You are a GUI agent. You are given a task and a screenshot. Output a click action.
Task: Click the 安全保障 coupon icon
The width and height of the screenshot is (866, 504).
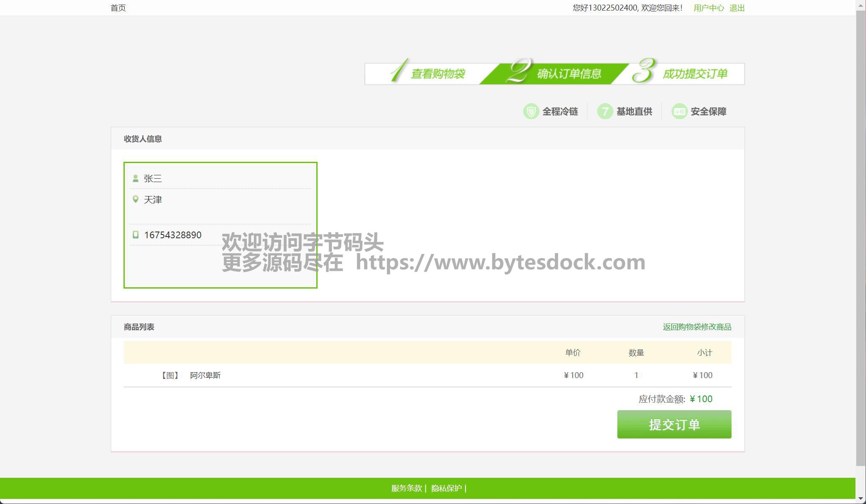click(x=679, y=112)
